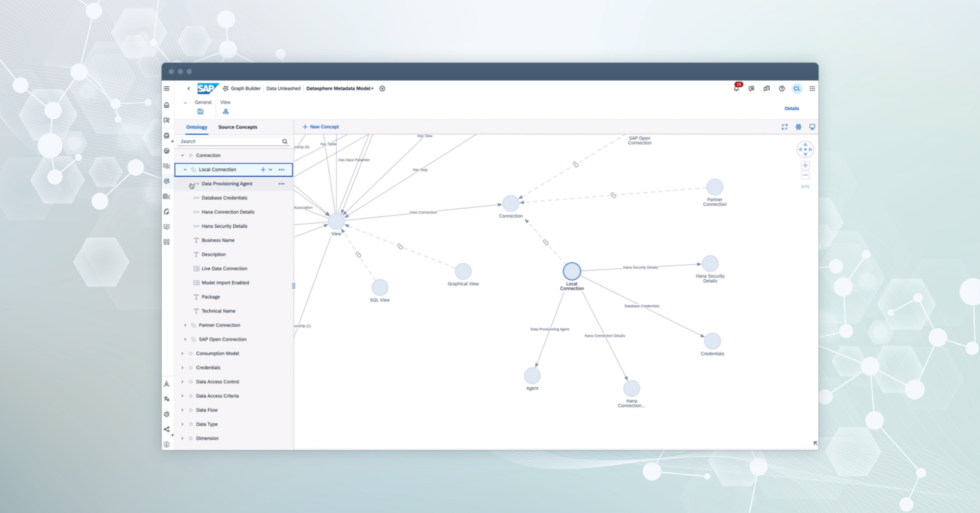This screenshot has width=980, height=513.
Task: Open the add dropdown arrow on Local Connection row
Action: click(x=271, y=170)
